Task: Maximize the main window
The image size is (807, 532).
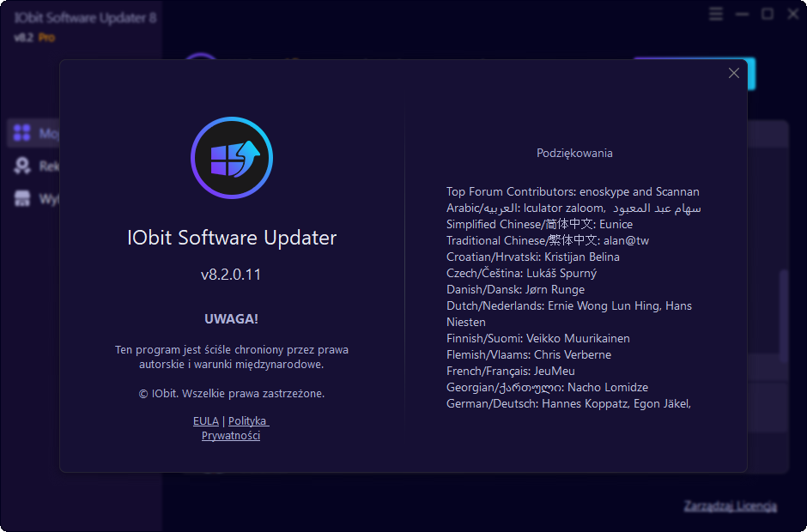Action: coord(768,14)
